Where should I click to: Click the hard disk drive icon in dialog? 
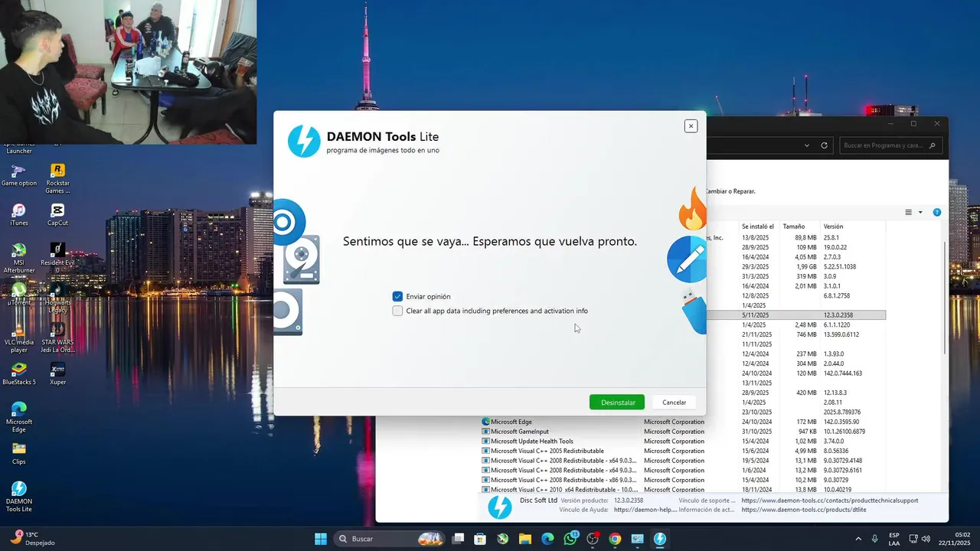pos(301,260)
